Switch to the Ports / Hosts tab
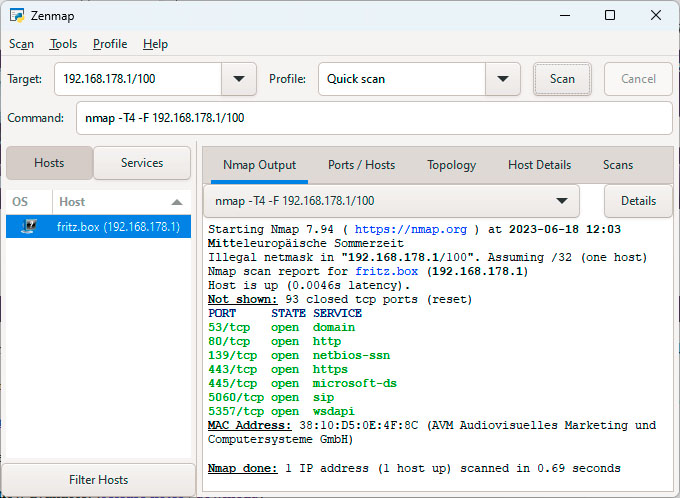Screen dimensions: 680x498 (361, 165)
